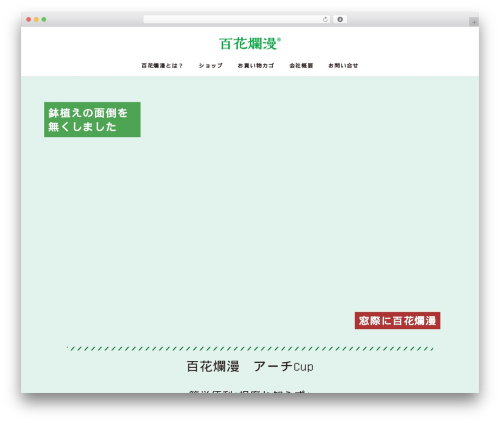Click the download icon beside address bar
The height and width of the screenshot is (423, 500).
click(340, 20)
